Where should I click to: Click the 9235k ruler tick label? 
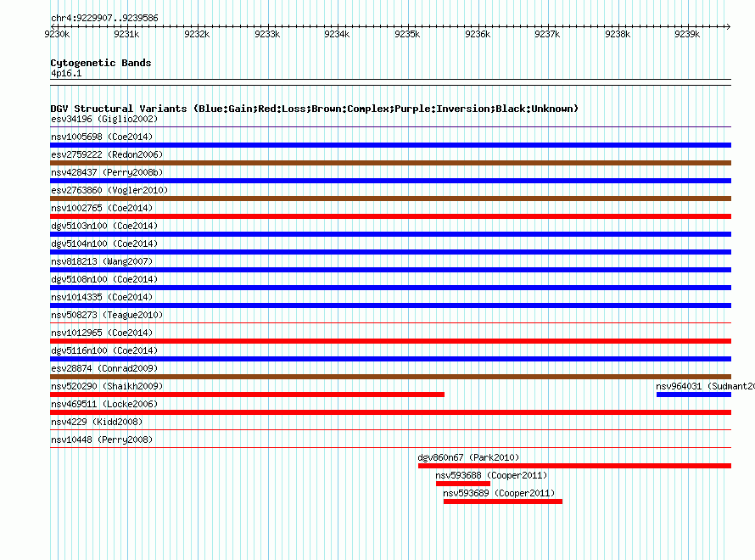pos(407,34)
